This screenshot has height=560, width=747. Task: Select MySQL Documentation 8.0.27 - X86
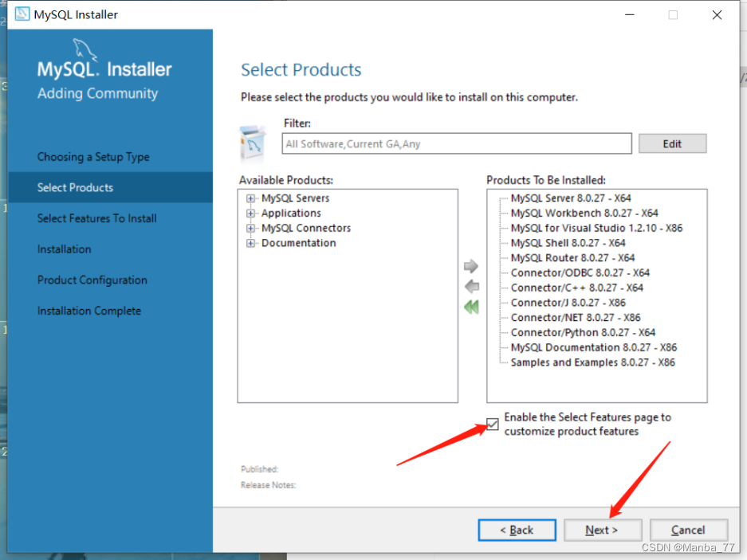[x=594, y=347]
